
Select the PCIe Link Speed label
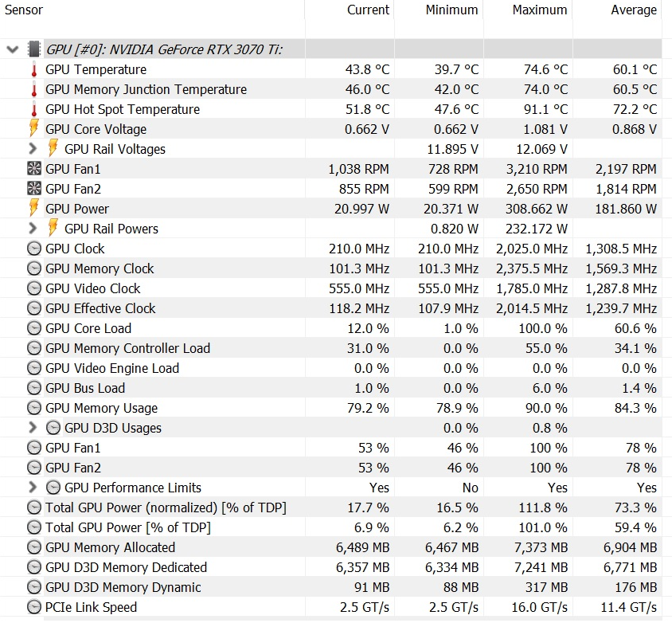pos(92,607)
